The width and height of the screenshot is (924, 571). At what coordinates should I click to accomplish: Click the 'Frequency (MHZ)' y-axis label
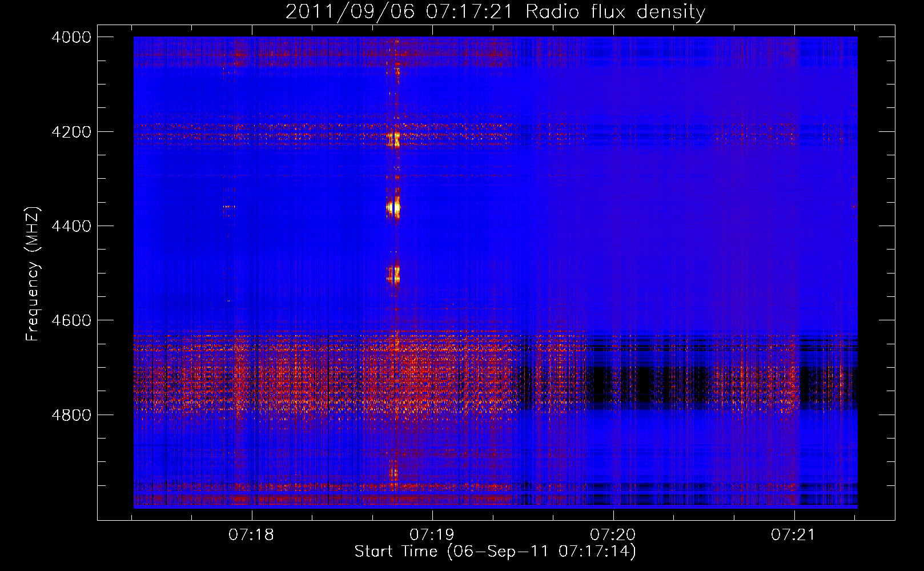(33, 274)
